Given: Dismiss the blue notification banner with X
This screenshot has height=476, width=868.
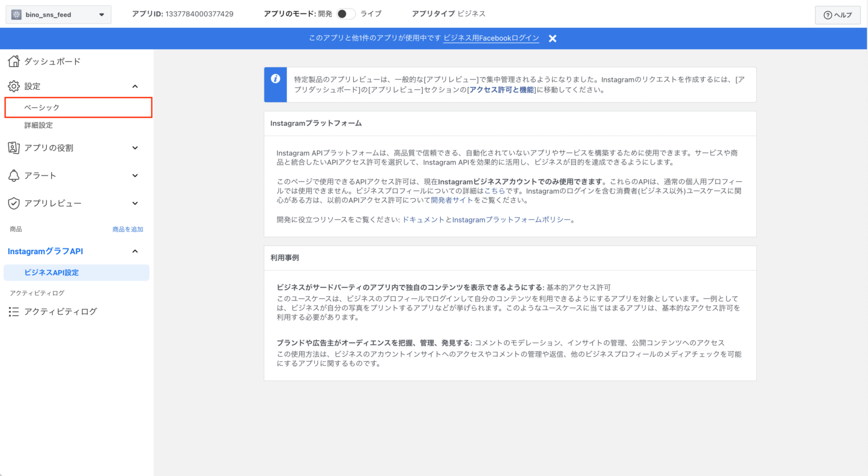Looking at the screenshot, I should coord(552,38).
